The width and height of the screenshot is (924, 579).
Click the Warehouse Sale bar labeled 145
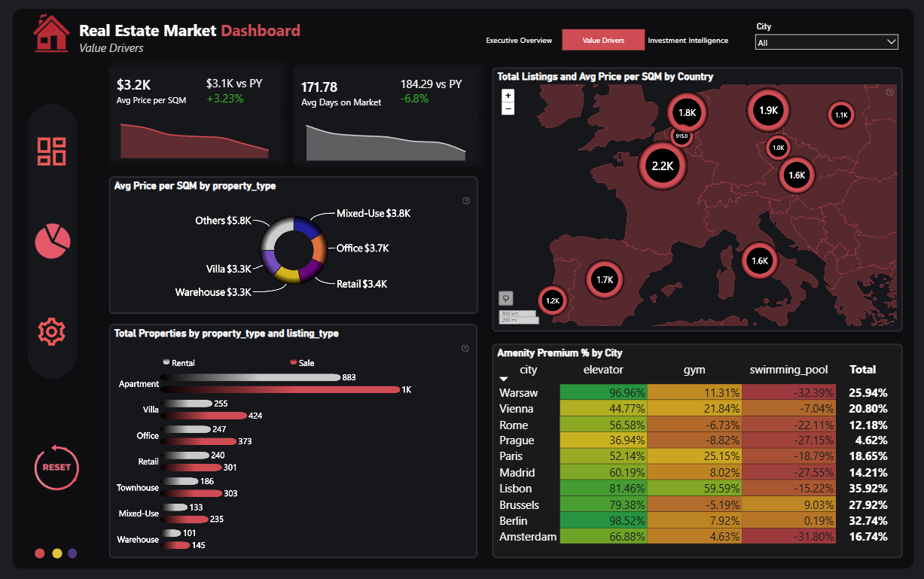(x=176, y=545)
